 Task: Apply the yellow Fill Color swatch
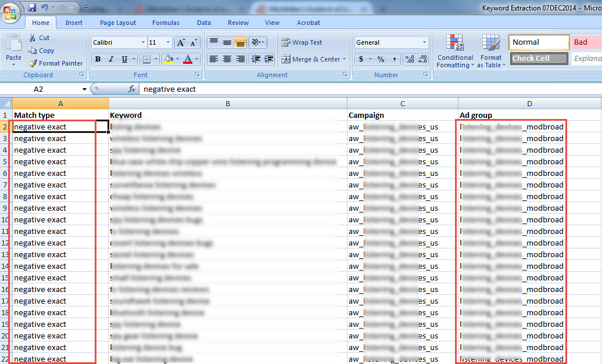pyautogui.click(x=168, y=59)
